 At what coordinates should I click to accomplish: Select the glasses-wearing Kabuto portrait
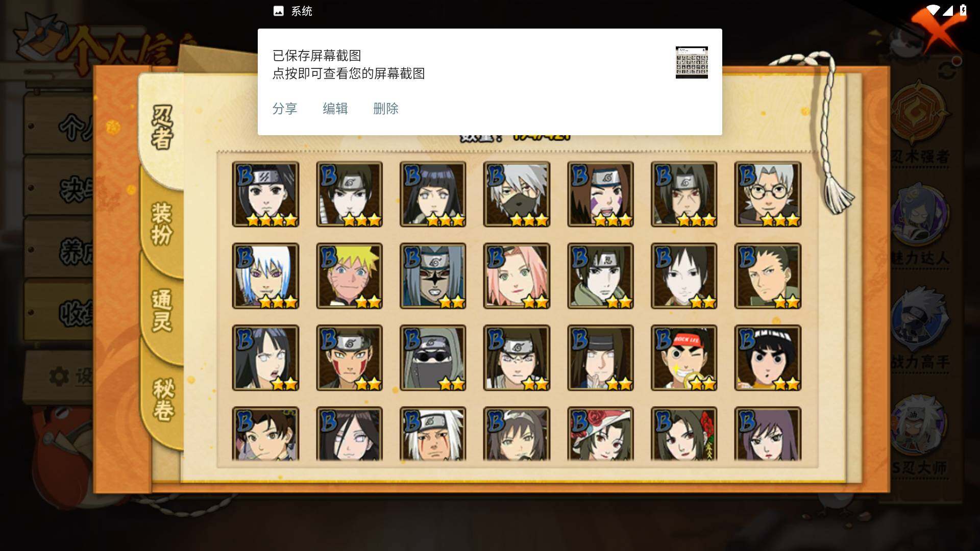(768, 194)
